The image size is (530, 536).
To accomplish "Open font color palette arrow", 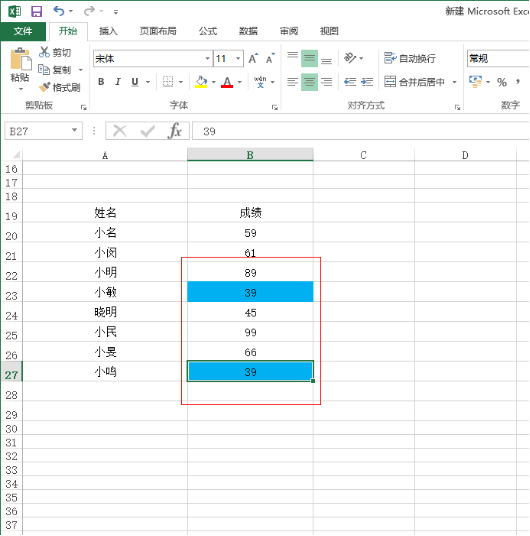I will click(240, 82).
